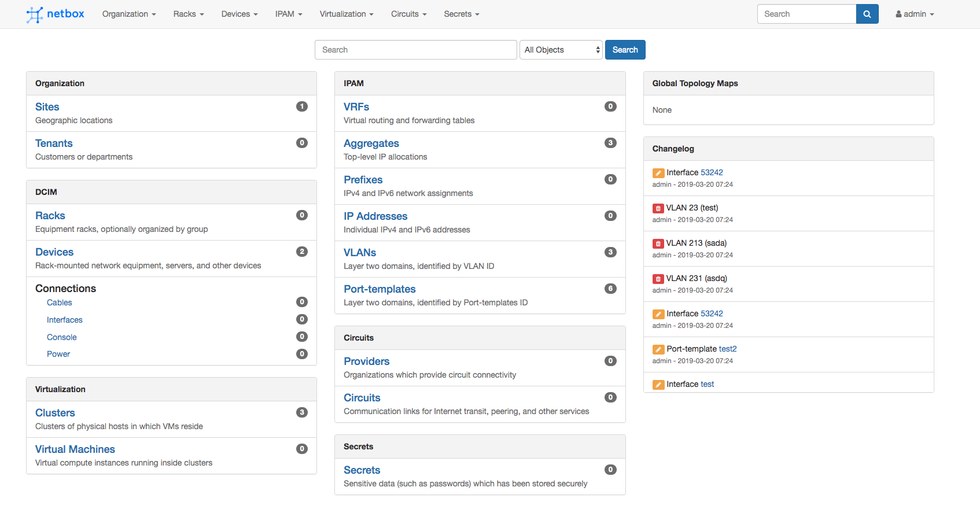Click the red delete icon beside VLAN 213
980x513 pixels.
[x=658, y=243]
